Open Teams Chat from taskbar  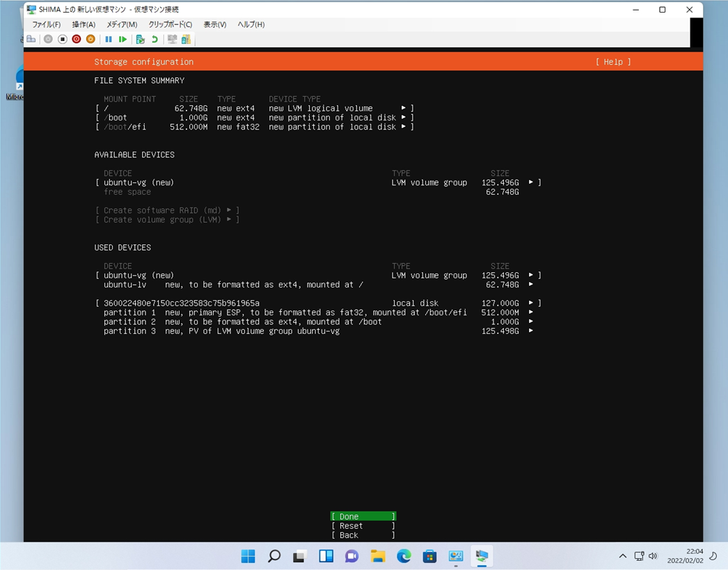pyautogui.click(x=352, y=555)
